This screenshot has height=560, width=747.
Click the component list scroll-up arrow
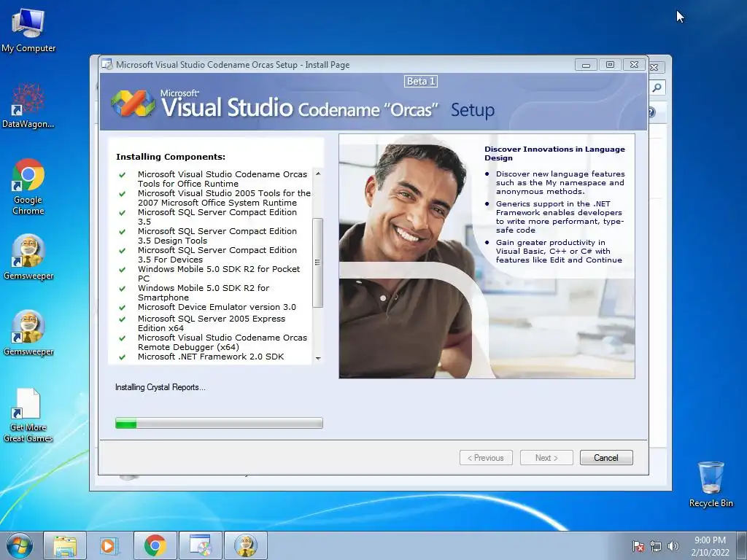[318, 174]
